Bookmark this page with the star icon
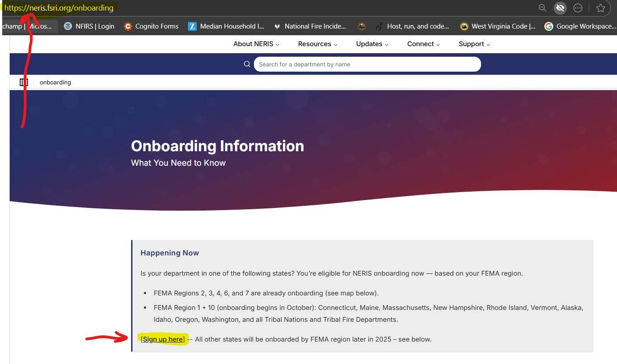 click(600, 8)
